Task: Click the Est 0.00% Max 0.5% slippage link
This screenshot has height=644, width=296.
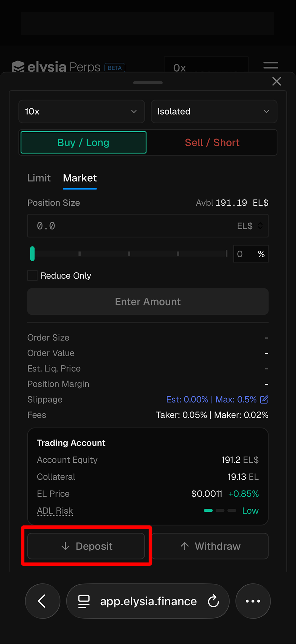Action: tap(211, 399)
